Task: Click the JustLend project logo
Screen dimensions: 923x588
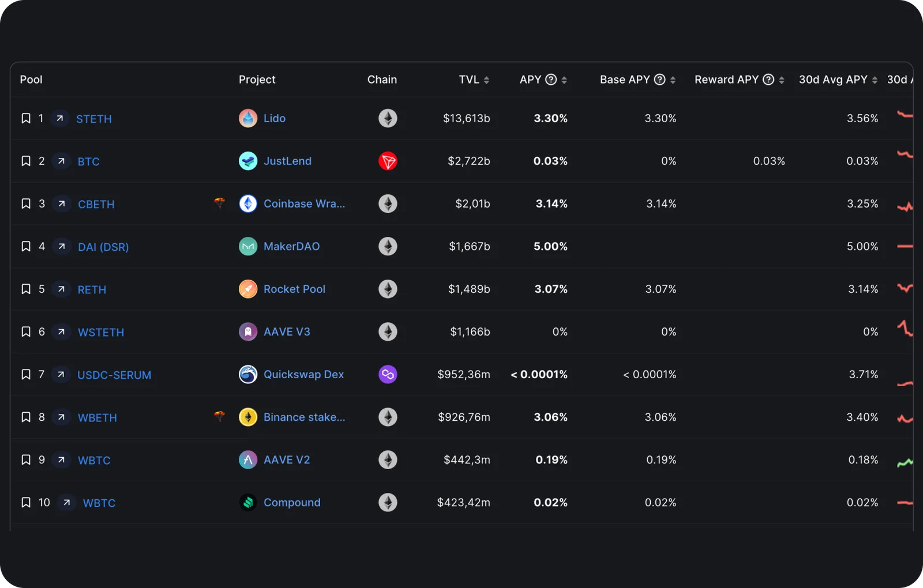Action: [248, 161]
